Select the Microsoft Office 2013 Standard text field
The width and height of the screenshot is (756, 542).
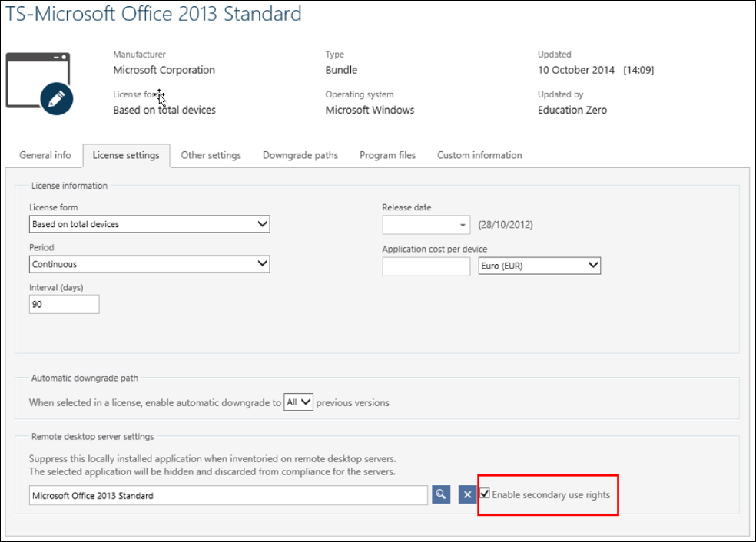227,494
